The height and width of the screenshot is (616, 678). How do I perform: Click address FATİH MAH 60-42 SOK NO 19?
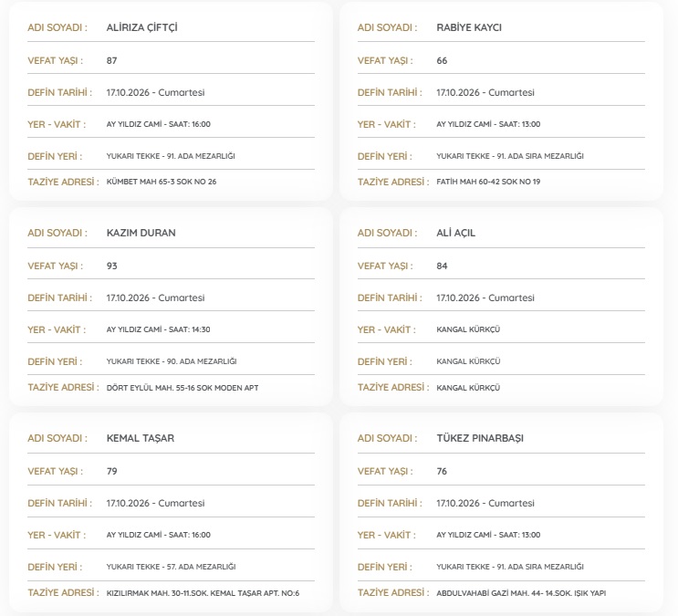(x=488, y=183)
